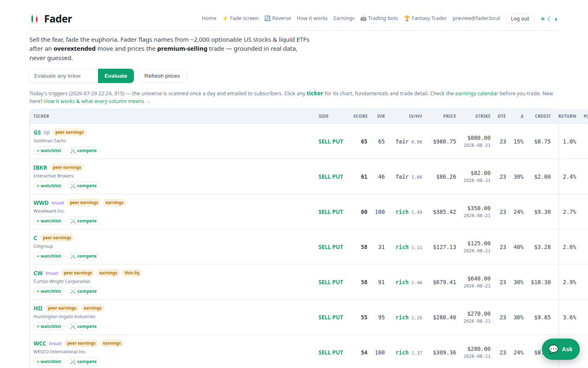Switch to light theme sun icon

coord(543,19)
